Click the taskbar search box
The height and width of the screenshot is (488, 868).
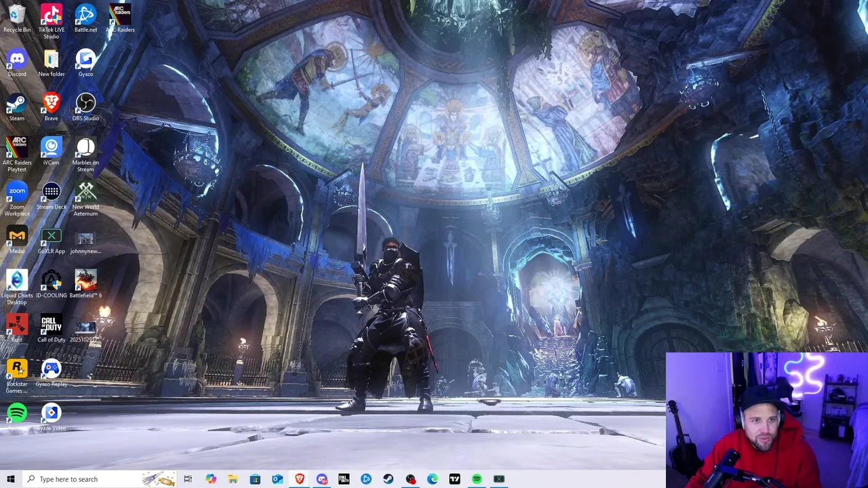click(99, 479)
